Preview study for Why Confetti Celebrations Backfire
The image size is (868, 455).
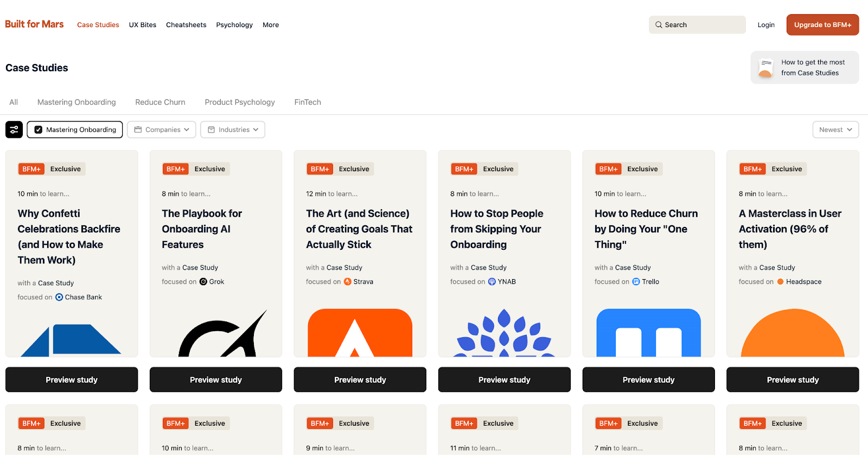coord(72,380)
